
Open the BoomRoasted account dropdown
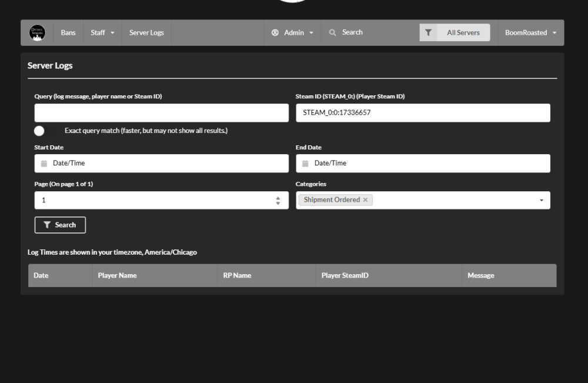530,33
